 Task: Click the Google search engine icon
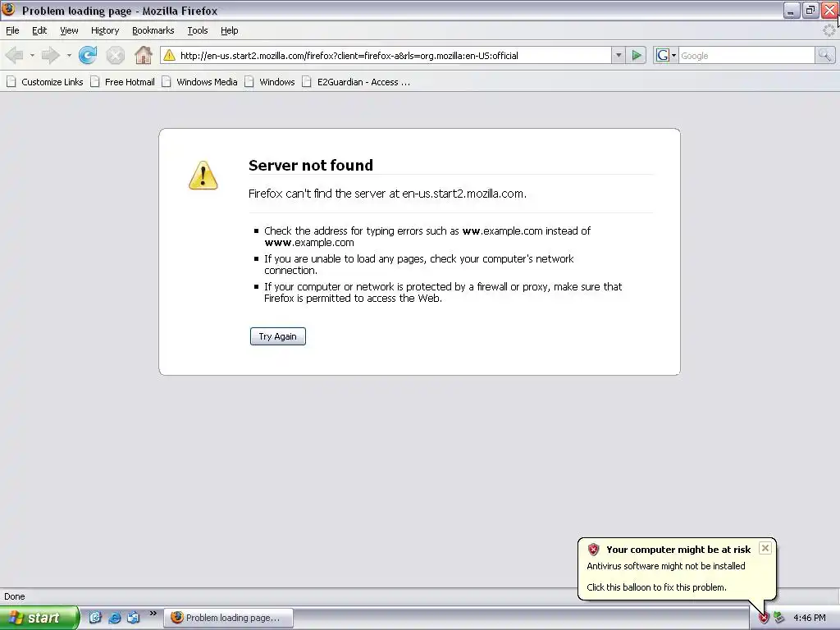pyautogui.click(x=663, y=55)
